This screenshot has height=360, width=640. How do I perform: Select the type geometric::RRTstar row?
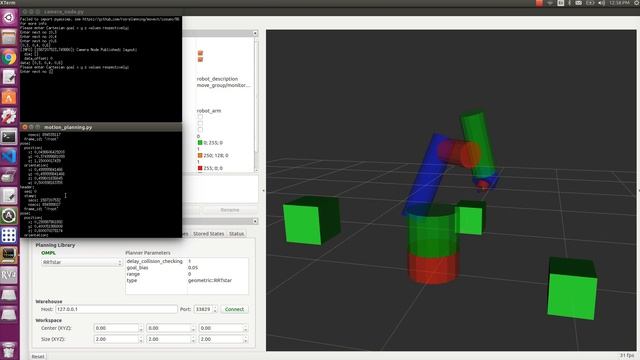click(x=187, y=281)
